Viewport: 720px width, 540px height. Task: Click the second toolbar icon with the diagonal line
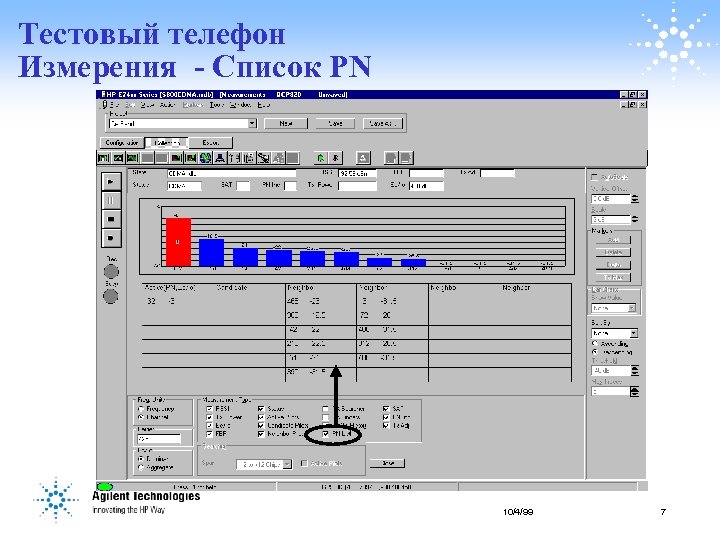tap(118, 158)
